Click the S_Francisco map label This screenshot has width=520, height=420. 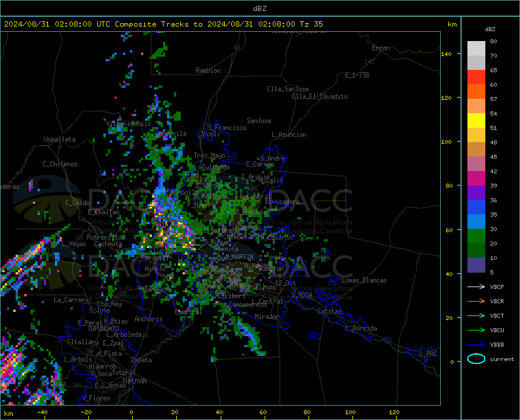pyautogui.click(x=227, y=128)
